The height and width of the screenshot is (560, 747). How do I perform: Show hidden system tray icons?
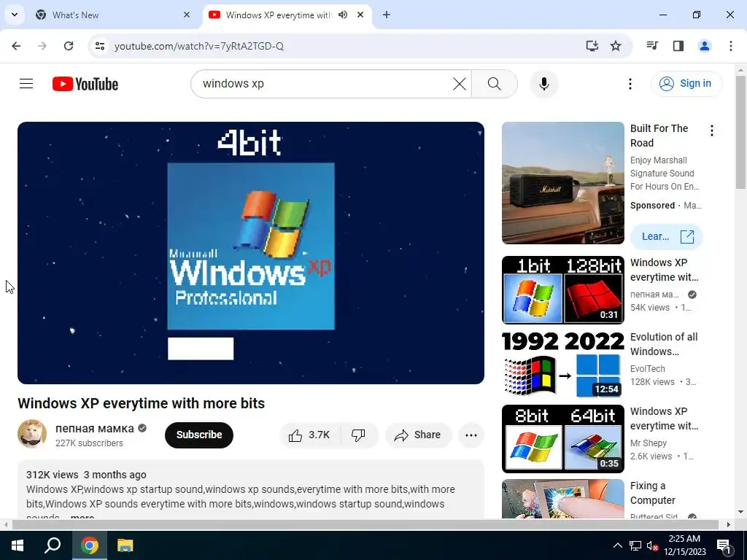617,545
